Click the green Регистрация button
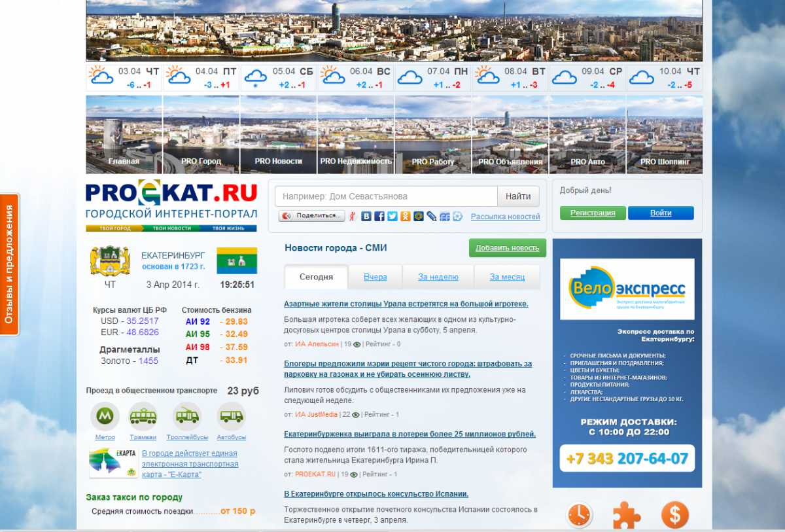This screenshot has height=532, width=785. tap(593, 213)
